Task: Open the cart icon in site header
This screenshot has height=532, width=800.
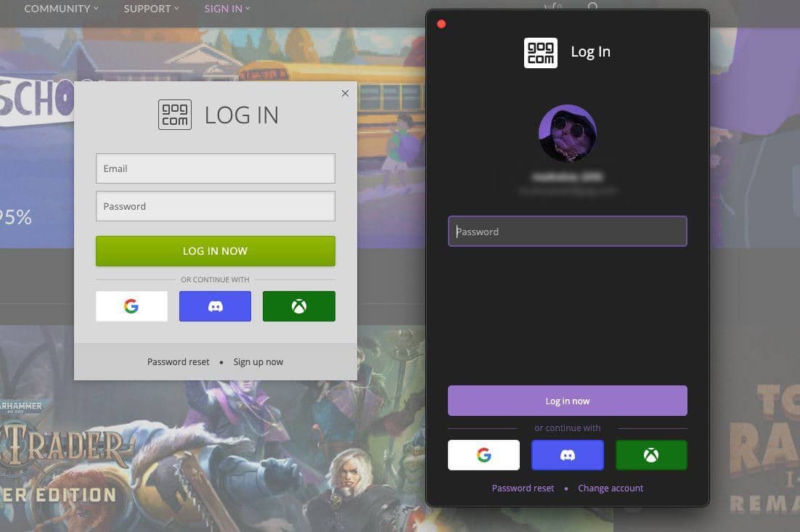Action: tap(552, 7)
